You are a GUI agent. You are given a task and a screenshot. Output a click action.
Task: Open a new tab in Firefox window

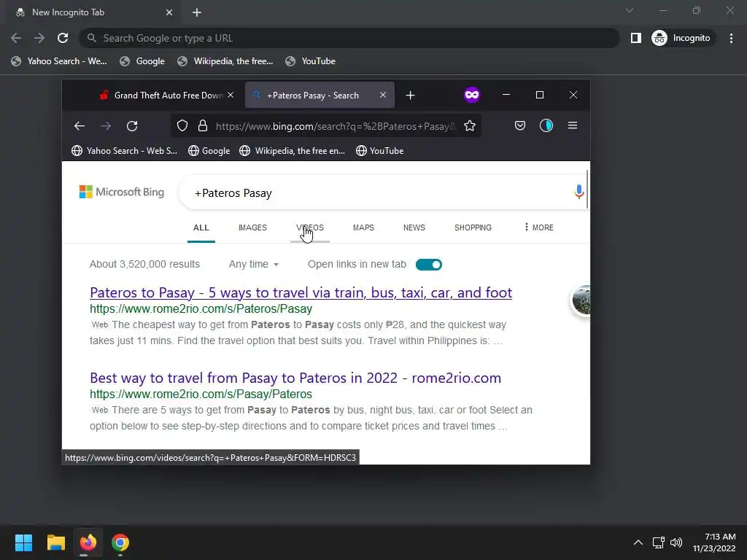pyautogui.click(x=410, y=96)
